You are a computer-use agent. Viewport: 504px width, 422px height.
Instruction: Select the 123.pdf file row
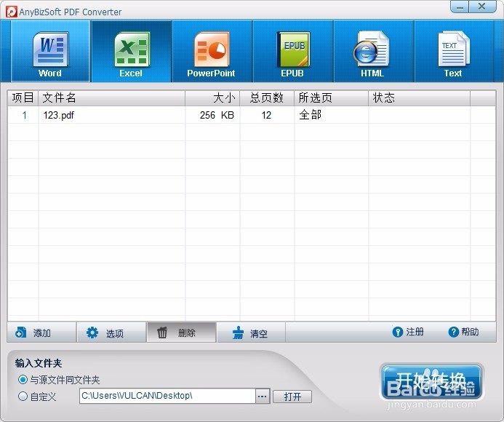click(x=252, y=115)
